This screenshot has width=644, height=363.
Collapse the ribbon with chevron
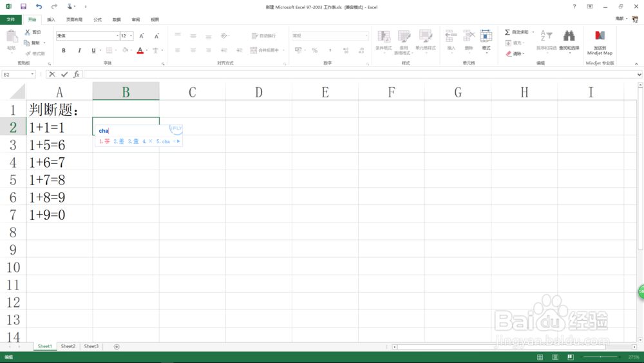pyautogui.click(x=636, y=64)
